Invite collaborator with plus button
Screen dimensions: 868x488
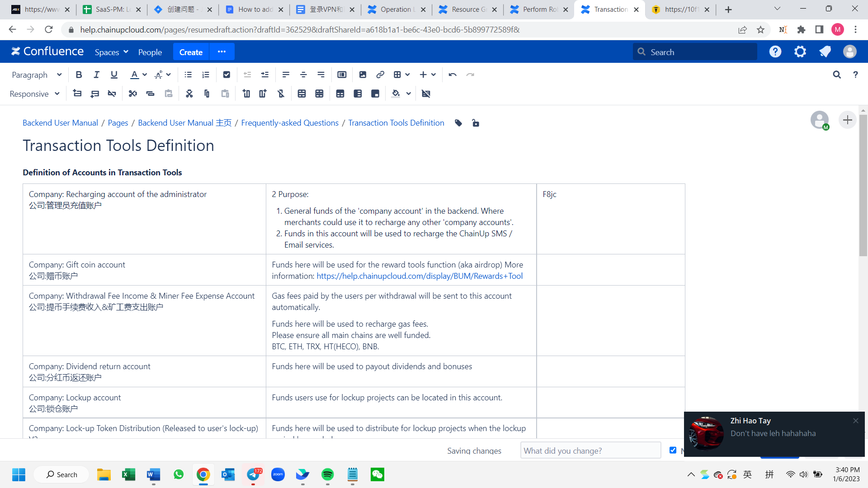(848, 120)
